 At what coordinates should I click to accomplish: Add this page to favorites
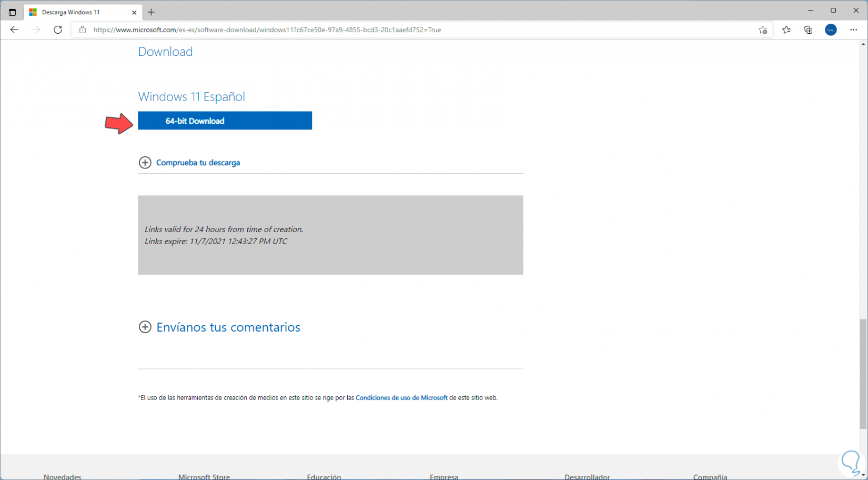(x=763, y=30)
